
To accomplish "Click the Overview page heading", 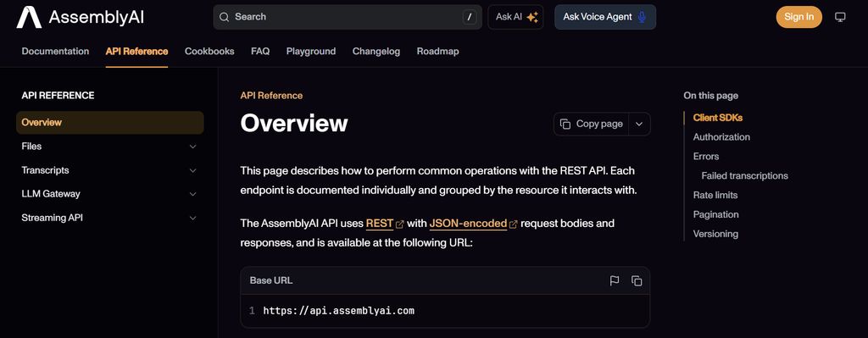I will click(294, 124).
